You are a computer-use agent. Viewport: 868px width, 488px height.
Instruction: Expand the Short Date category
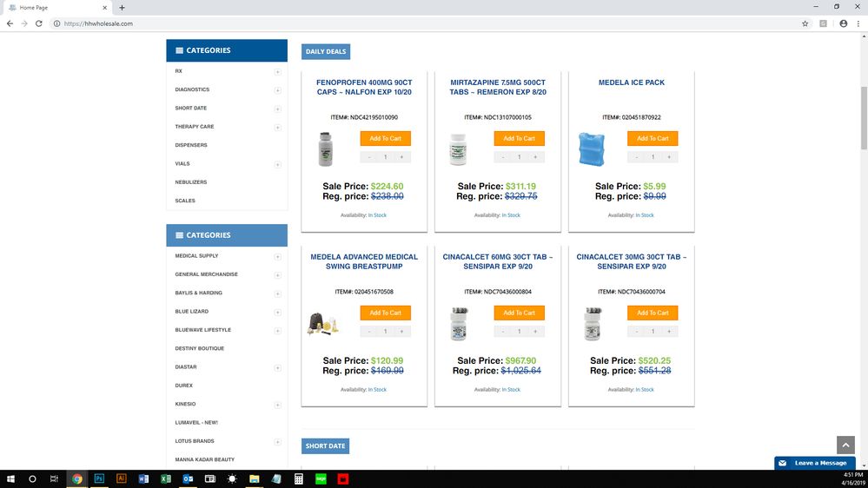pos(277,109)
